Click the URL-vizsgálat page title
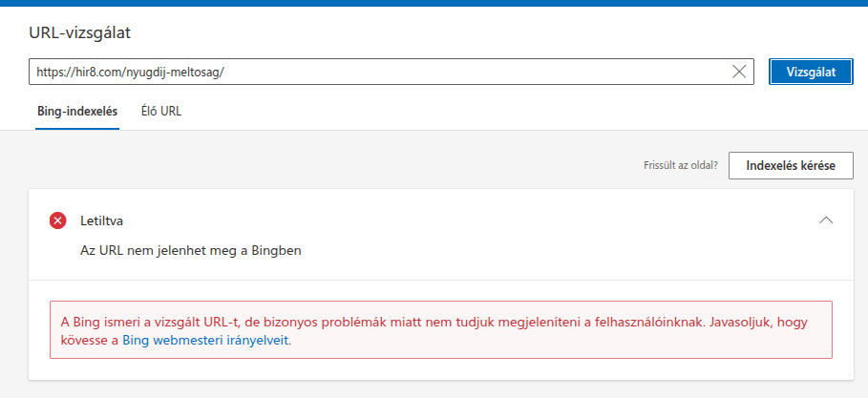 coord(79,33)
